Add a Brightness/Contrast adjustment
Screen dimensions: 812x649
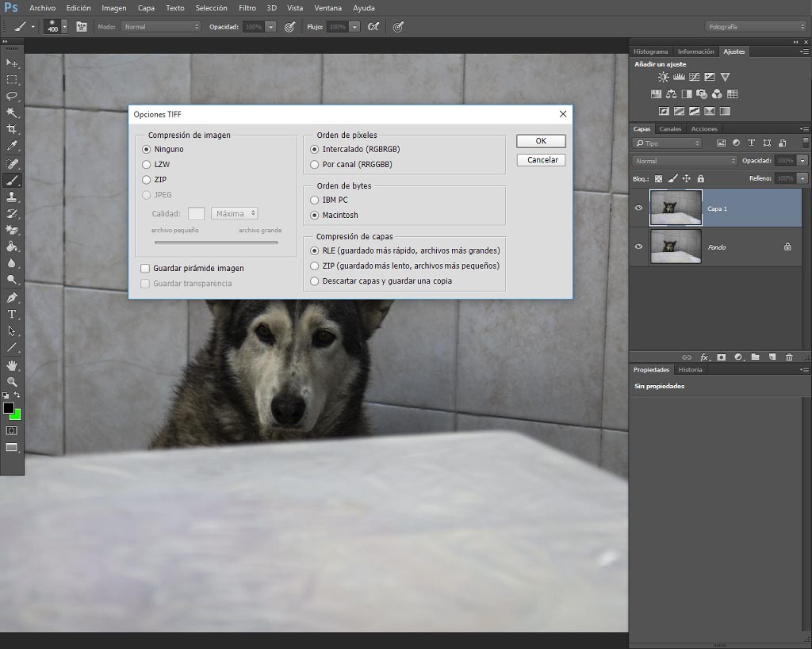[x=664, y=77]
